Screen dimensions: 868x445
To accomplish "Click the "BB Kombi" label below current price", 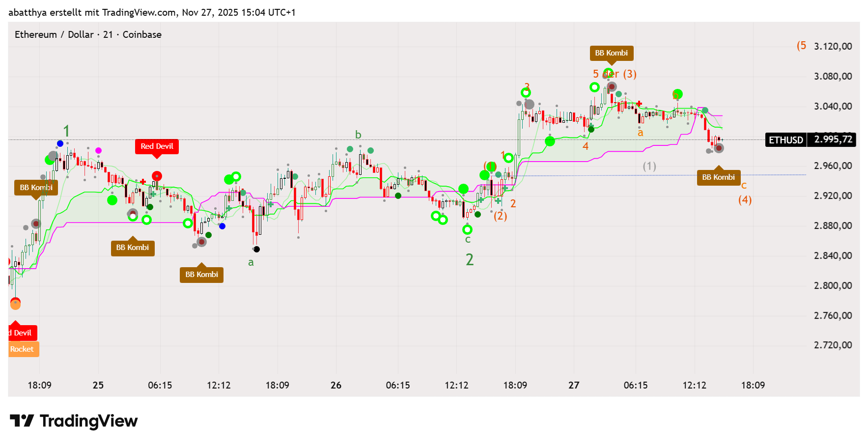I will click(718, 177).
